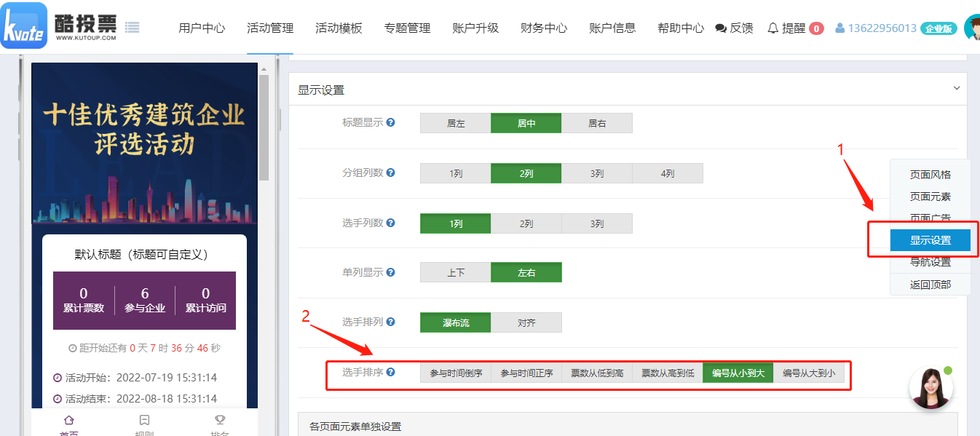Select 4列 for group columns
The height and width of the screenshot is (436, 980).
(668, 173)
